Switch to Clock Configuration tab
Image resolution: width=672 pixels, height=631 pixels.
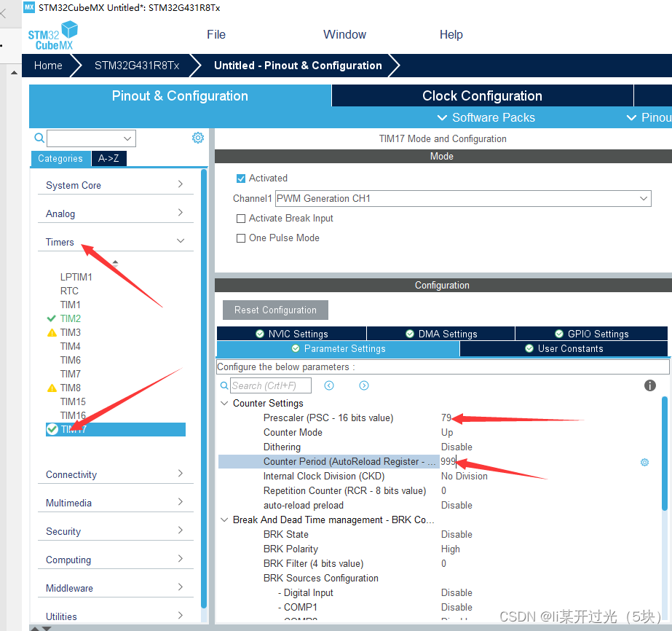482,95
